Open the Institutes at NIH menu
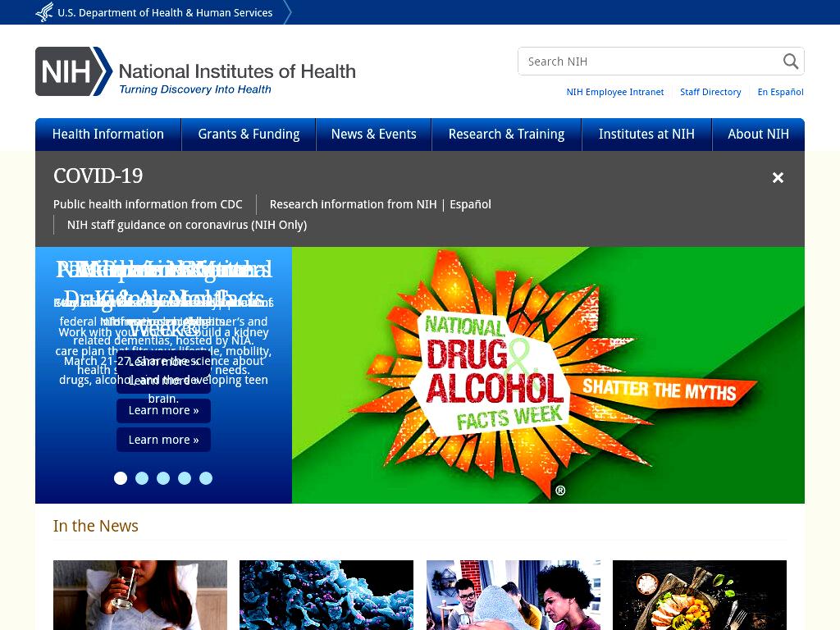Viewport: 840px width, 630px height. (x=646, y=134)
